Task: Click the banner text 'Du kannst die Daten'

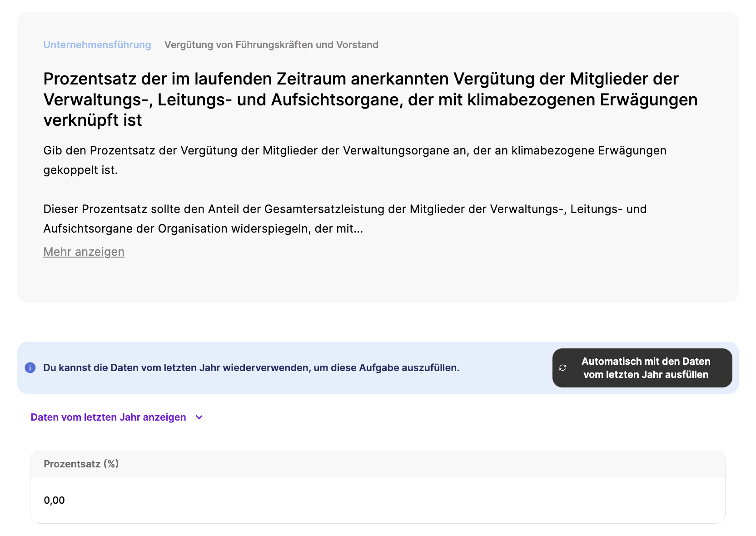Action: (x=251, y=367)
